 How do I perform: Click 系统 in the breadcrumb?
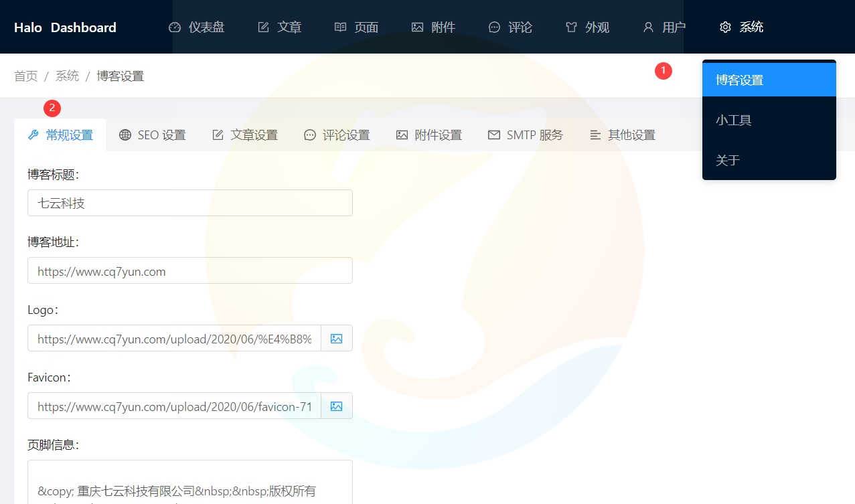coord(67,76)
